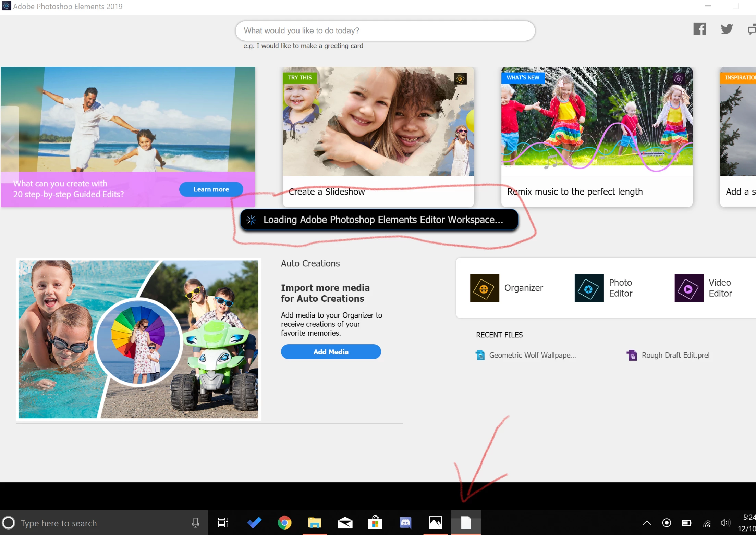Click the previous carousel arrow on banner

(10, 144)
